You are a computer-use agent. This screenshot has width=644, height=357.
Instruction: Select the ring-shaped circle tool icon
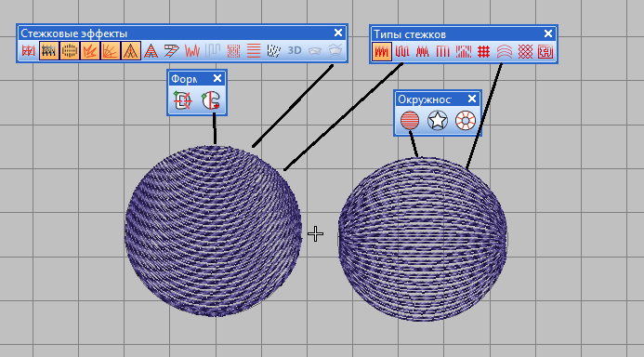[x=466, y=121]
